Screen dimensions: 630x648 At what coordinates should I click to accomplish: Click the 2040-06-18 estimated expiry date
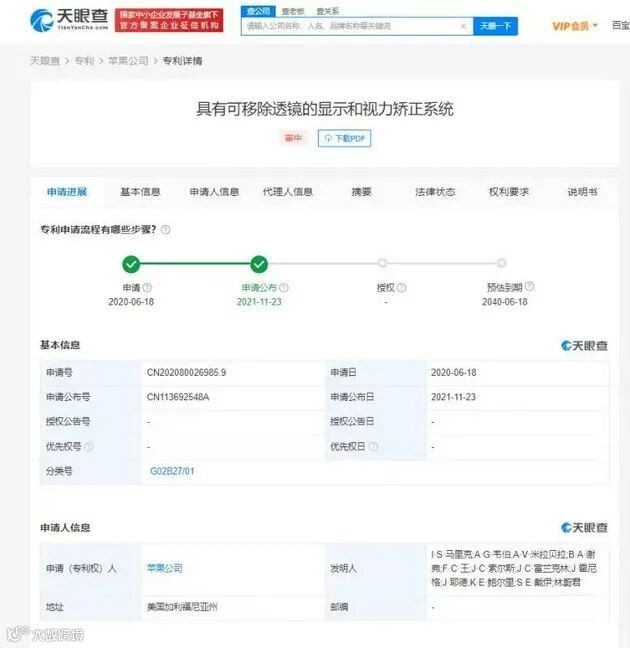[x=505, y=302]
